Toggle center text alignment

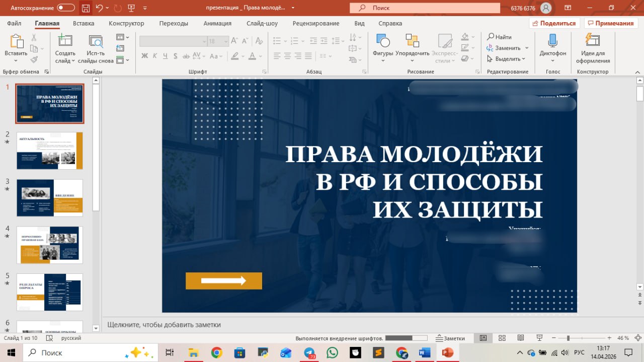[287, 56]
